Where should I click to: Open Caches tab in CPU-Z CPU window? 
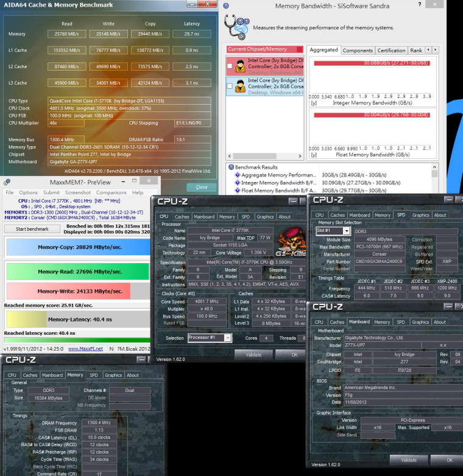click(182, 217)
